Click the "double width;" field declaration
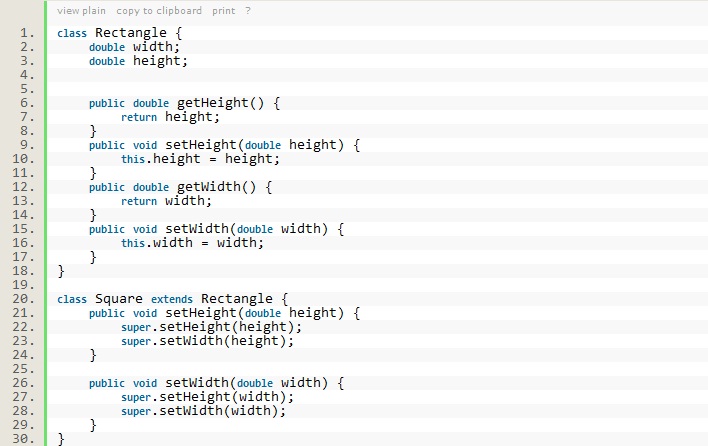The image size is (708, 446). pyautogui.click(x=134, y=46)
